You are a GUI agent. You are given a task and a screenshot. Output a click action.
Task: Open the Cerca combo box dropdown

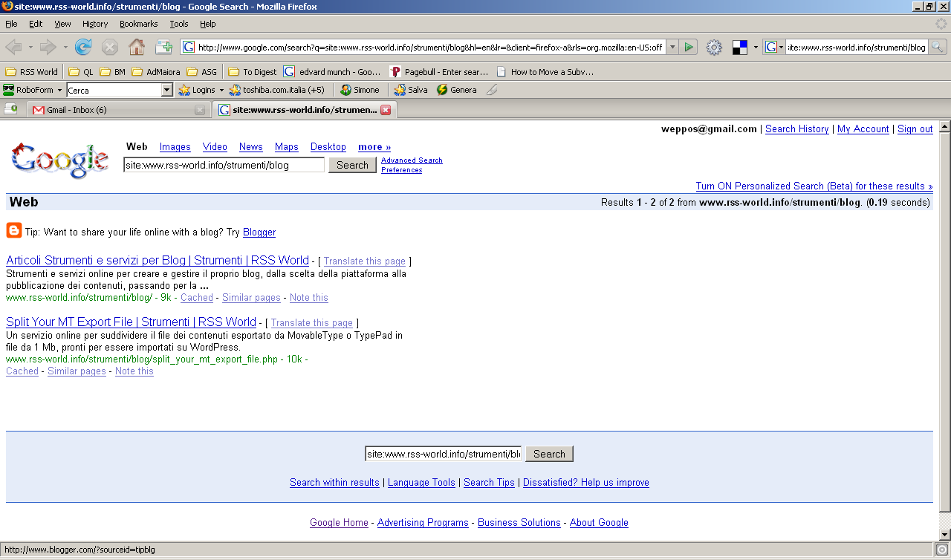tap(167, 90)
